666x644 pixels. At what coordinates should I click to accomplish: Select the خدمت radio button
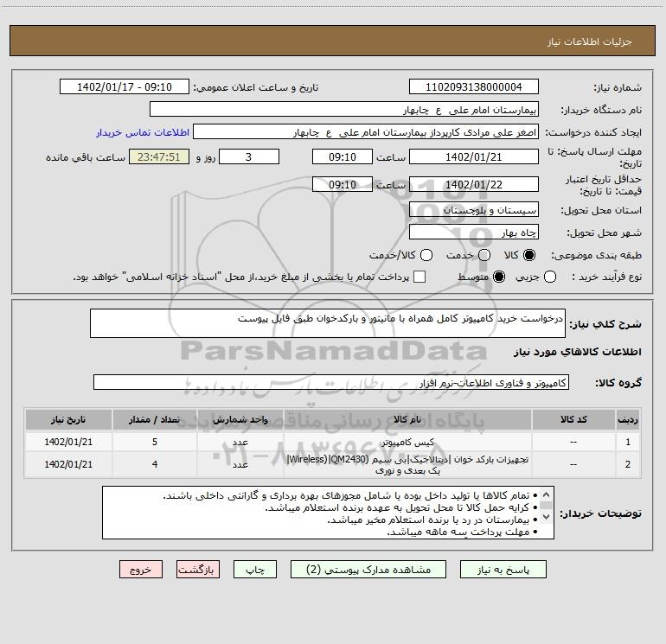484,255
